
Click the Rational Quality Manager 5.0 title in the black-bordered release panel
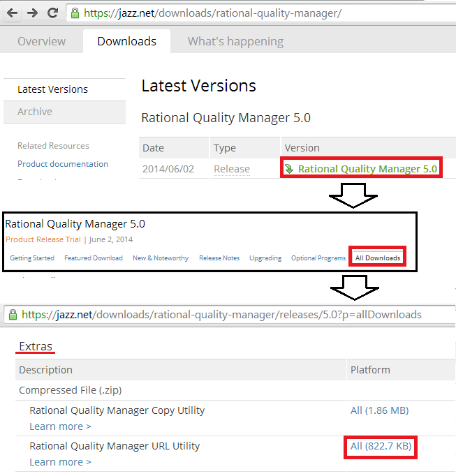75,224
